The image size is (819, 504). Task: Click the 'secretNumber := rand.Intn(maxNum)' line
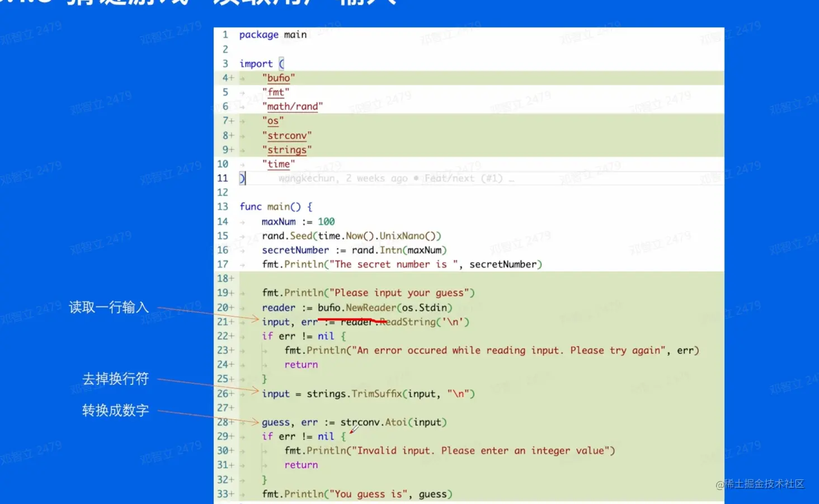pos(354,250)
